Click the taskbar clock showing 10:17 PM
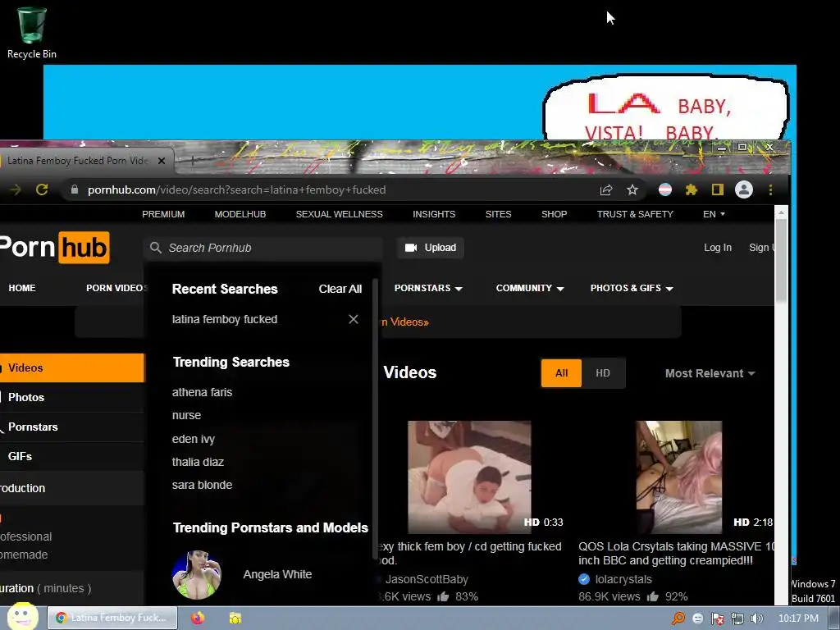840x630 pixels. [x=798, y=619]
